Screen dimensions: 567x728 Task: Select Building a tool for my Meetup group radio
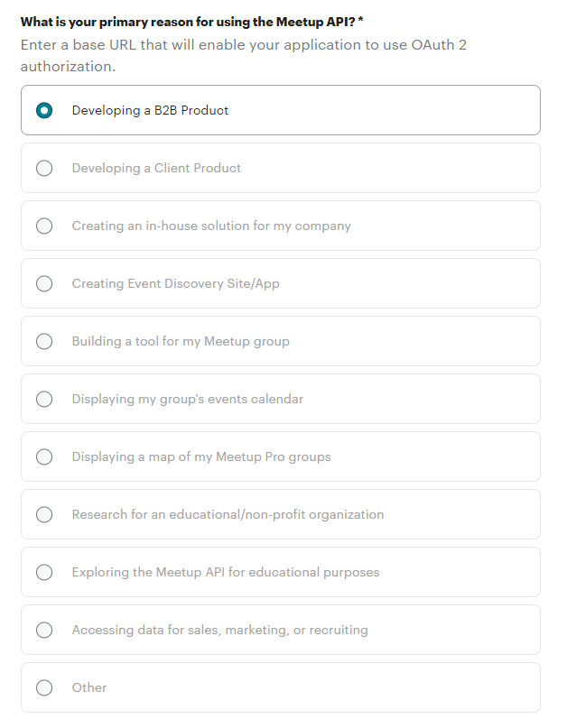44,341
